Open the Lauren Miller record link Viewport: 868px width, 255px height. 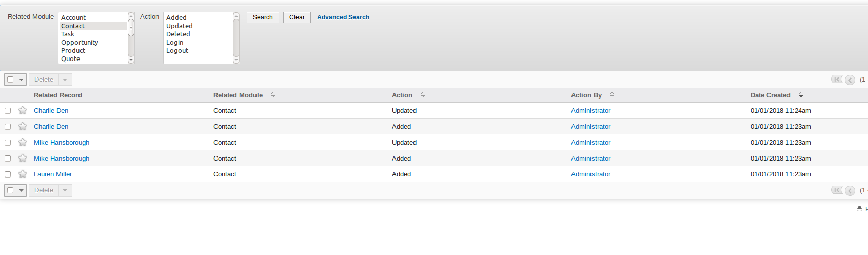point(53,174)
